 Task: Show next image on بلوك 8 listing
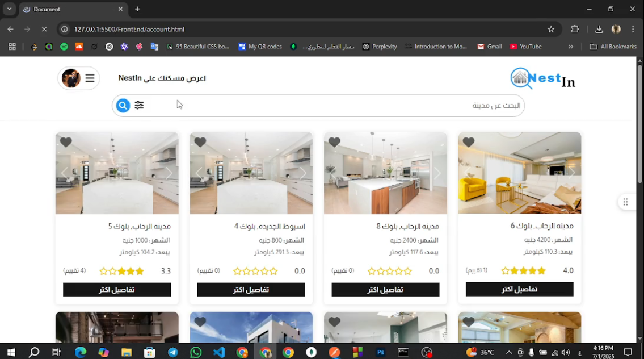[x=437, y=173]
